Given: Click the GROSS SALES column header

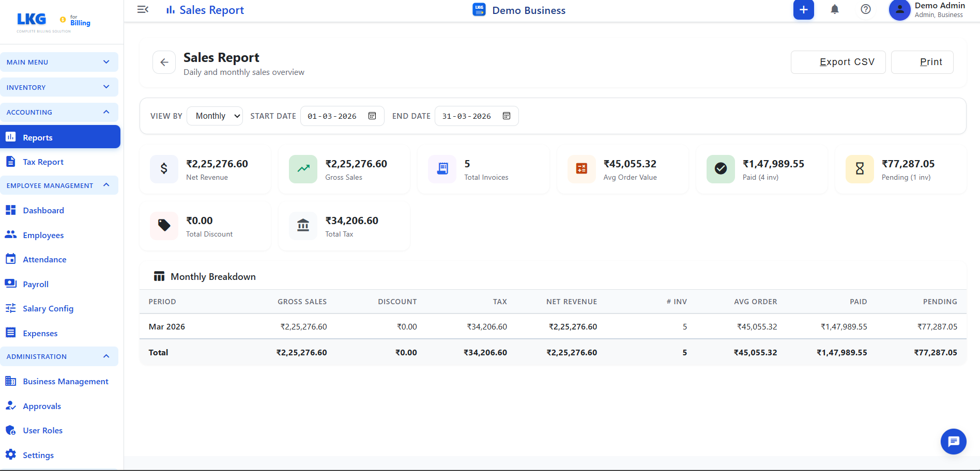Looking at the screenshot, I should point(302,302).
